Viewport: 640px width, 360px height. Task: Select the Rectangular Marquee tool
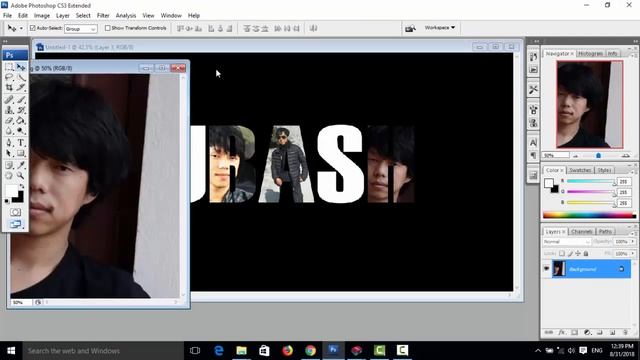(9, 67)
